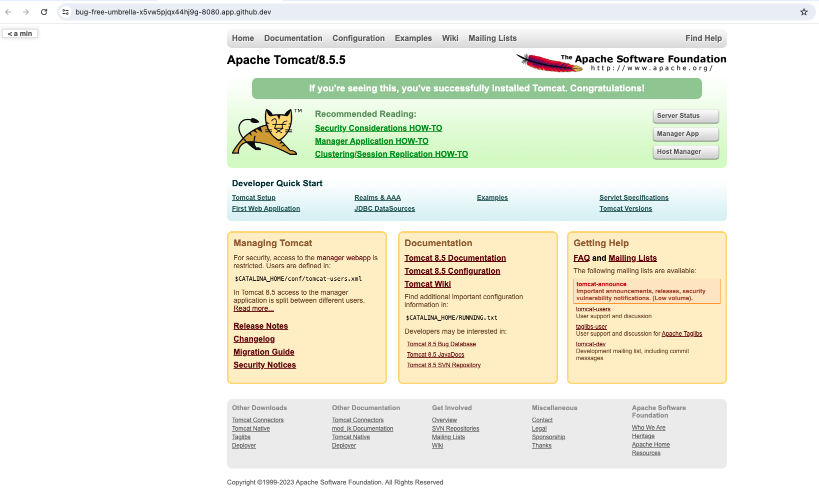This screenshot has width=819, height=504.
Task: Open Mailing Lists in the top nav bar
Action: point(492,38)
